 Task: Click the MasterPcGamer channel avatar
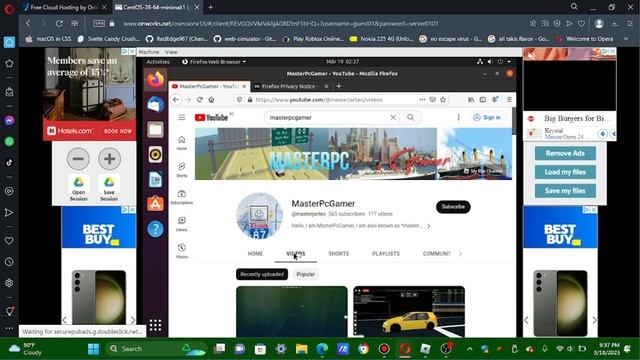[x=259, y=216]
